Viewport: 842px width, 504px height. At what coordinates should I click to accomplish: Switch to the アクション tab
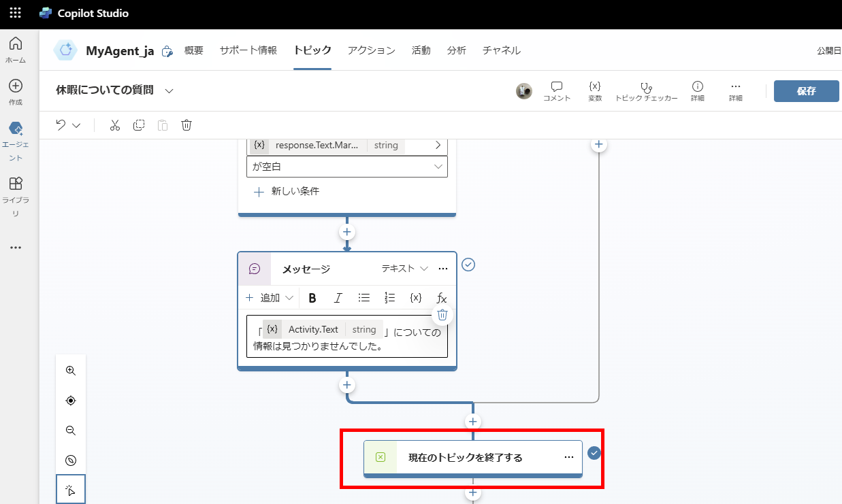tap(371, 50)
